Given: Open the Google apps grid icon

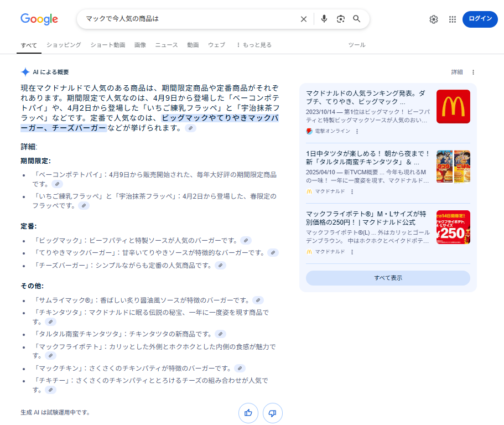Looking at the screenshot, I should point(452,19).
